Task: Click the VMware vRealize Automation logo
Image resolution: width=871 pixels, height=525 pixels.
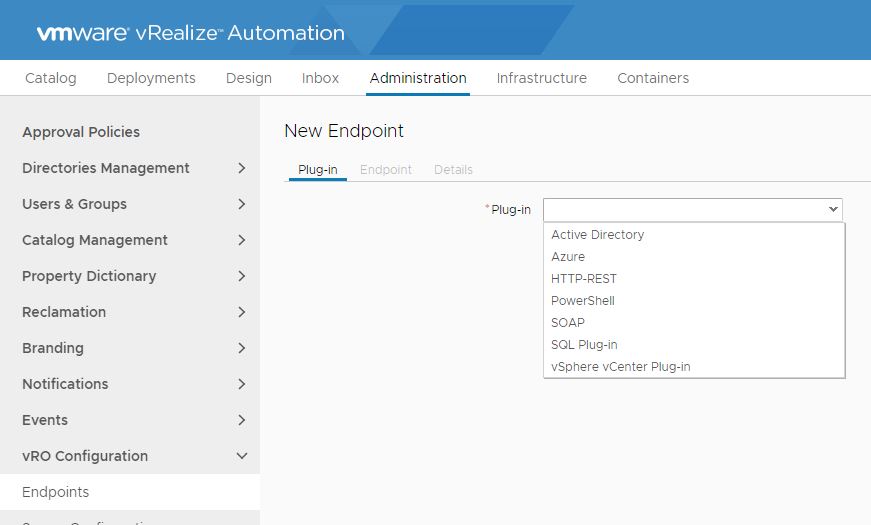Action: click(191, 33)
